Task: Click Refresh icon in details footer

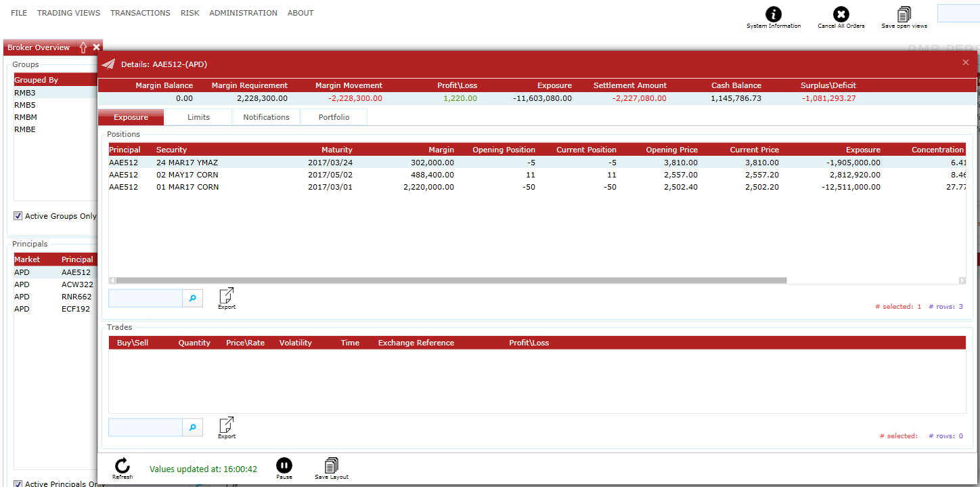Action: 122,466
